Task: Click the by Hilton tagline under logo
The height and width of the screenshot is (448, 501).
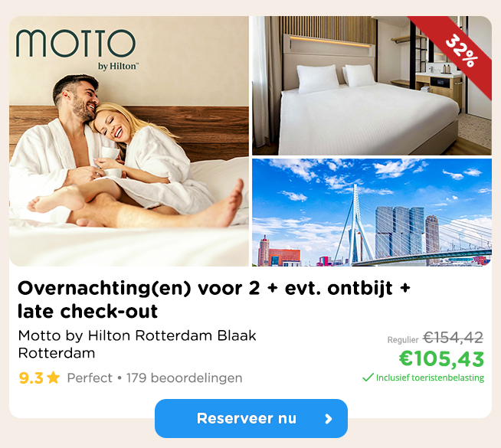Action: tap(118, 67)
